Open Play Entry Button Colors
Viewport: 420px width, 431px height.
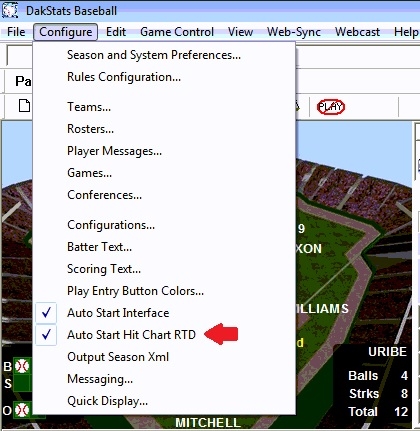pos(164,291)
